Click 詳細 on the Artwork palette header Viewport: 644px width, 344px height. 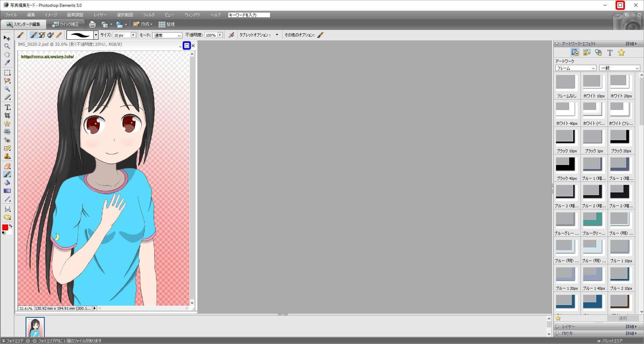631,44
